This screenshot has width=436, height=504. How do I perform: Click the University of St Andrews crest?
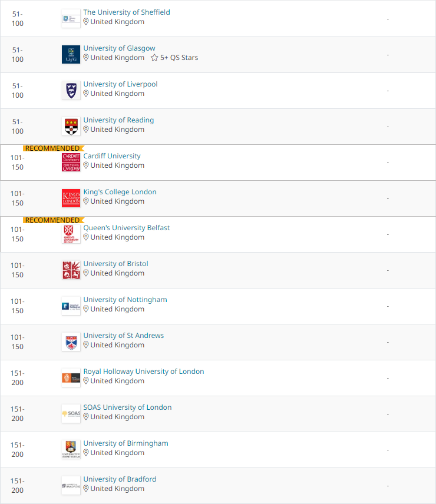coord(71,342)
